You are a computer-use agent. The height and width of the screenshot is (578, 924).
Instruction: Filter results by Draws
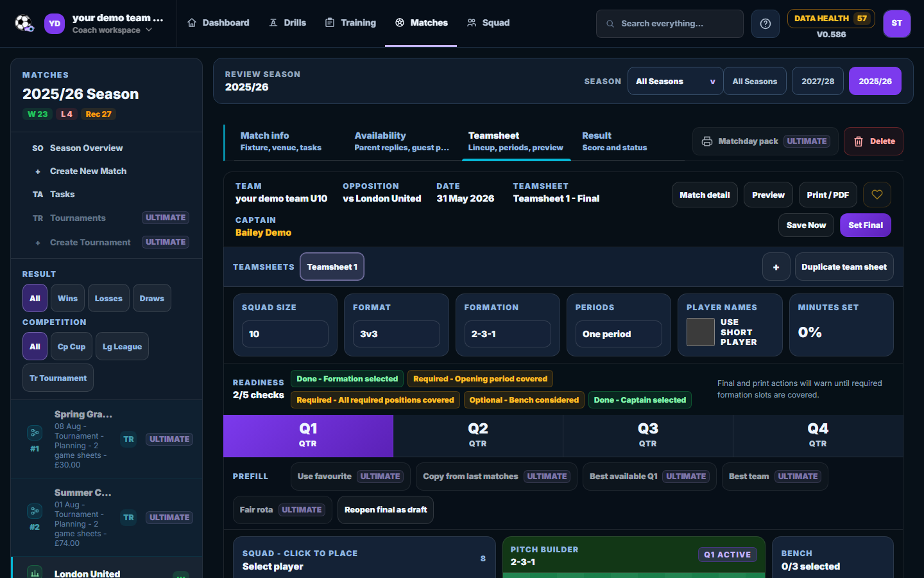point(151,298)
